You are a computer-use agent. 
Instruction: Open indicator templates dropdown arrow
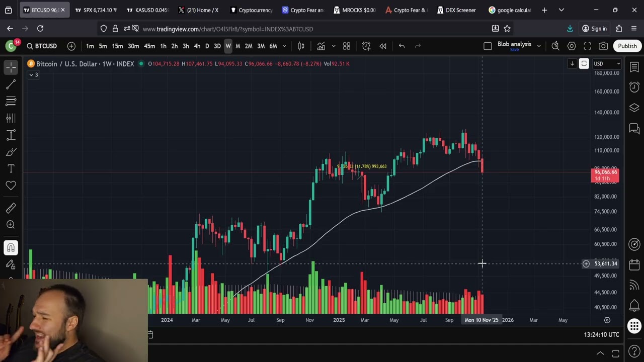pyautogui.click(x=333, y=46)
